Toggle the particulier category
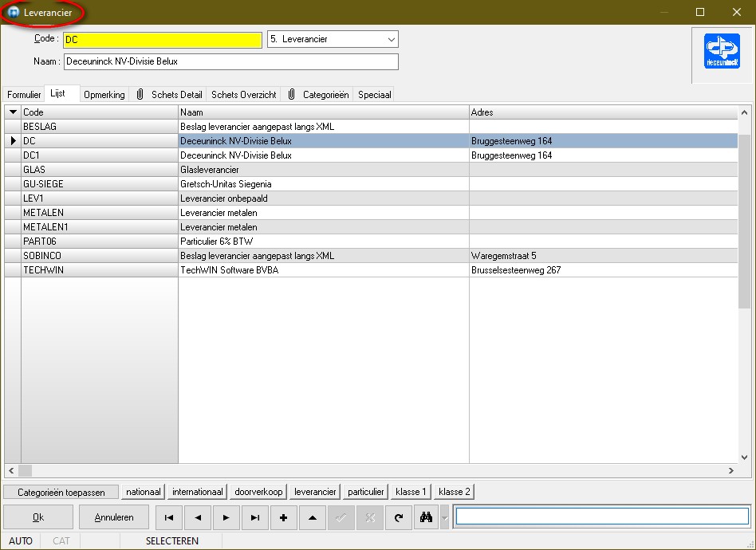This screenshot has height=550, width=756. pyautogui.click(x=366, y=492)
